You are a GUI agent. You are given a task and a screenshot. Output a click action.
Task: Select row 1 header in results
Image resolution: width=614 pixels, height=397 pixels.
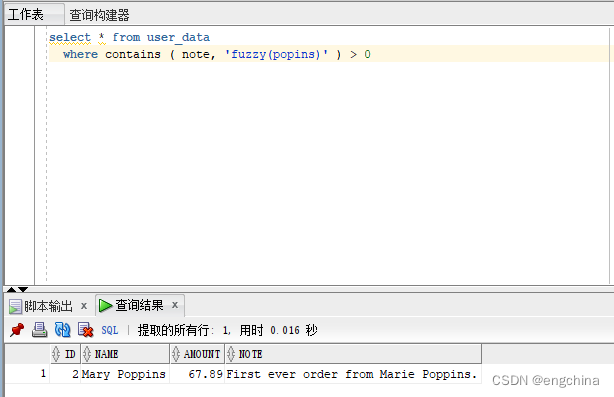(27, 374)
